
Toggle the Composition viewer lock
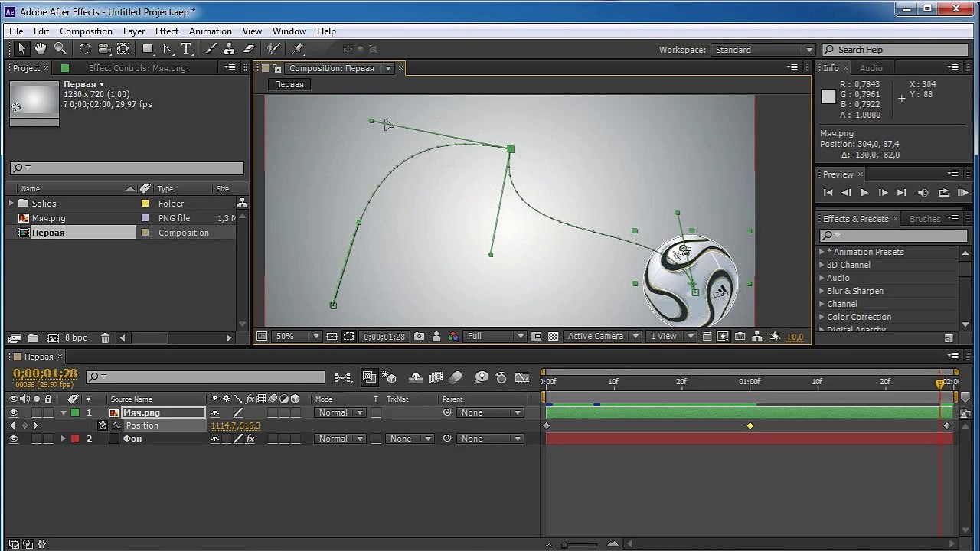pyautogui.click(x=276, y=68)
